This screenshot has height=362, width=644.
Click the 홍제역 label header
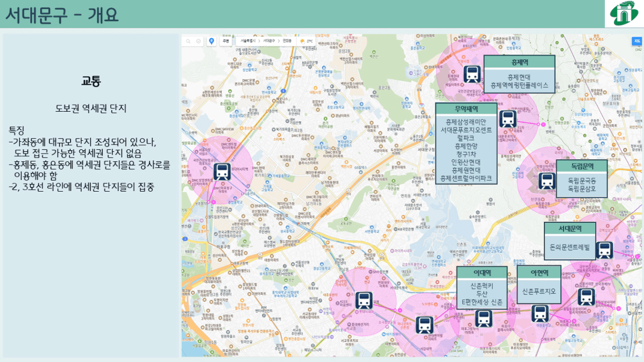click(520, 62)
